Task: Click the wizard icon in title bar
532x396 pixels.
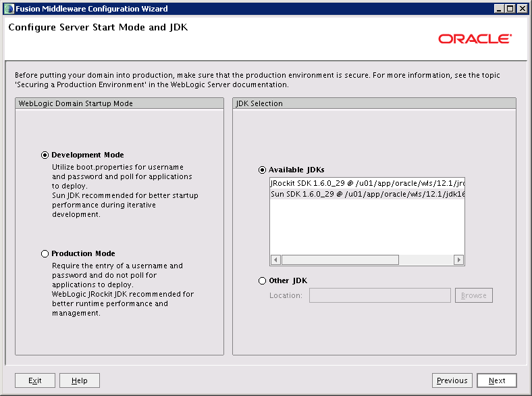Action: (8, 8)
